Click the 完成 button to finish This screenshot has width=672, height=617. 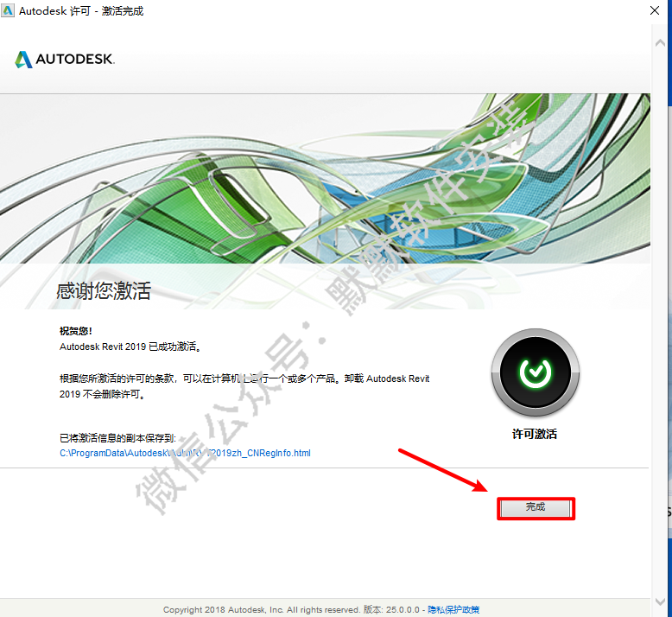[536, 508]
